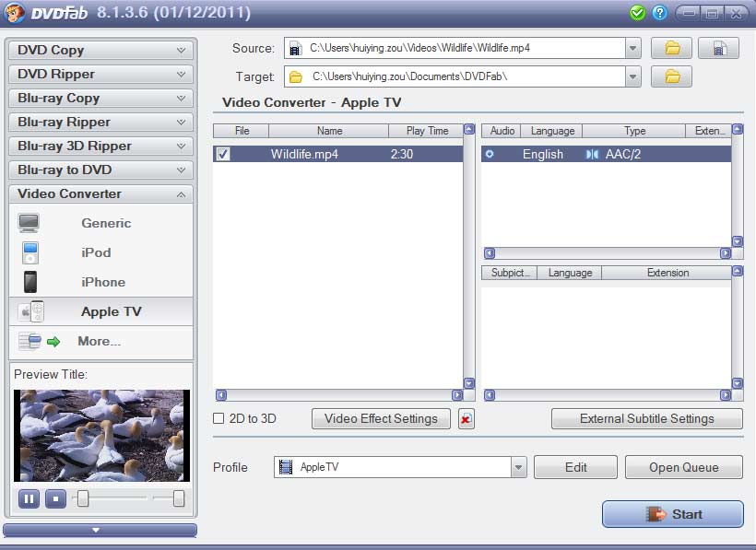The height and width of the screenshot is (550, 756).
Task: Expand the Blu-ray to DVD section
Action: pyautogui.click(x=100, y=170)
